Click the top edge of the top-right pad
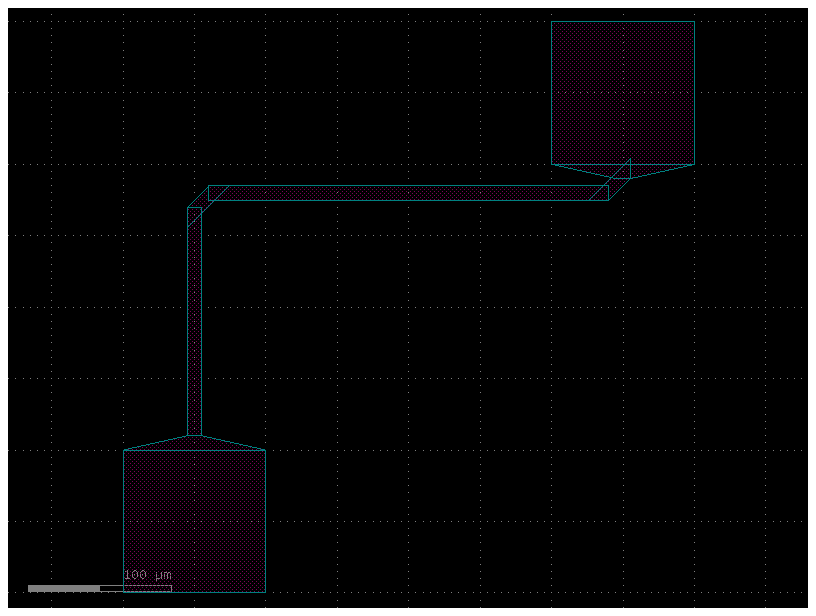The image size is (816, 616). [x=622, y=21]
